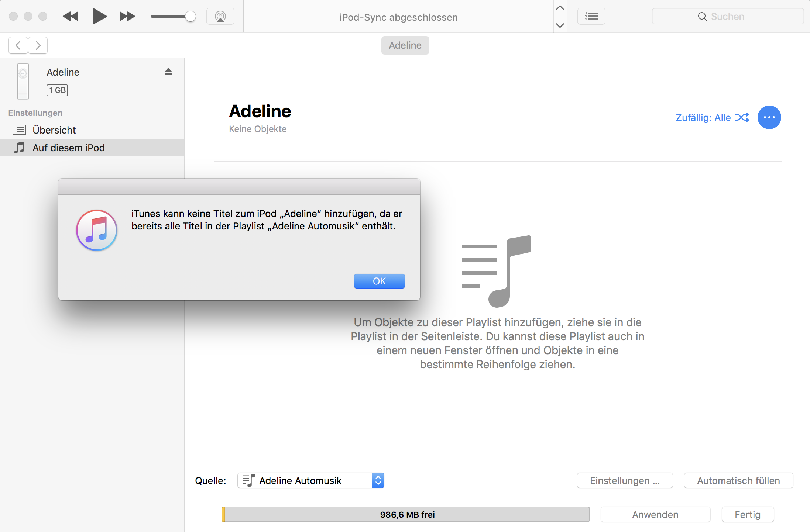Screen dimensions: 810x532
Task: Open the Up Next list icon
Action: point(591,17)
